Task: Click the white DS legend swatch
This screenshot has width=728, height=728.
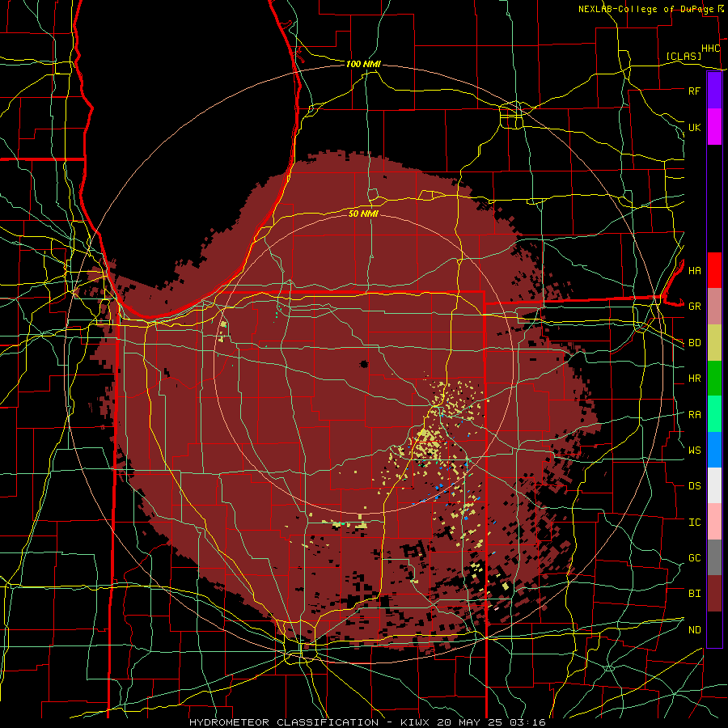Action: click(x=714, y=485)
